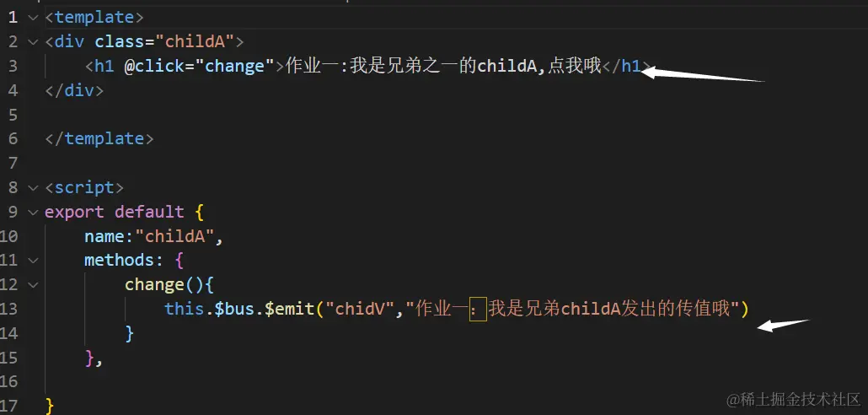Click the closing </div> tag on line 4
The width and height of the screenshot is (868, 415).
[x=73, y=90]
